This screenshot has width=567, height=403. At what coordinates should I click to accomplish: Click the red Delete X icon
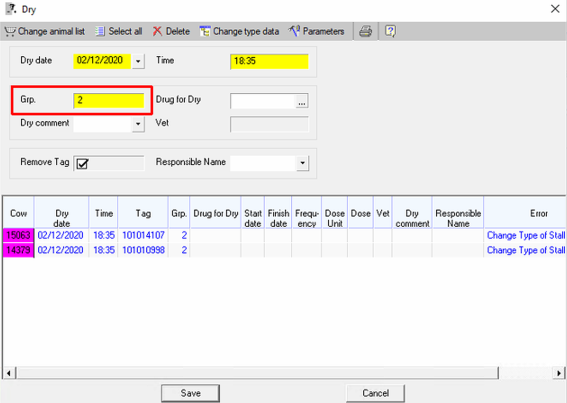click(157, 31)
